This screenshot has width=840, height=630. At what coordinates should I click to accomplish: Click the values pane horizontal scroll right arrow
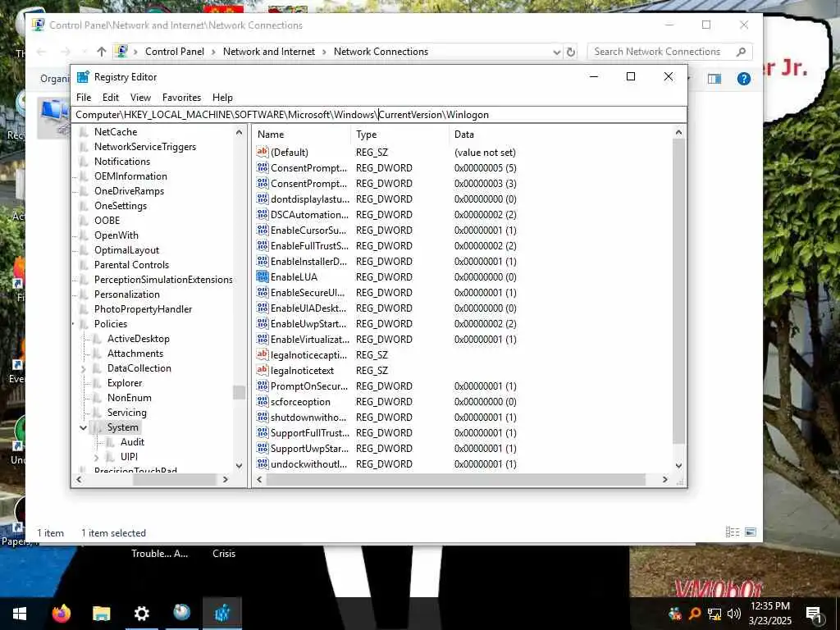point(664,479)
